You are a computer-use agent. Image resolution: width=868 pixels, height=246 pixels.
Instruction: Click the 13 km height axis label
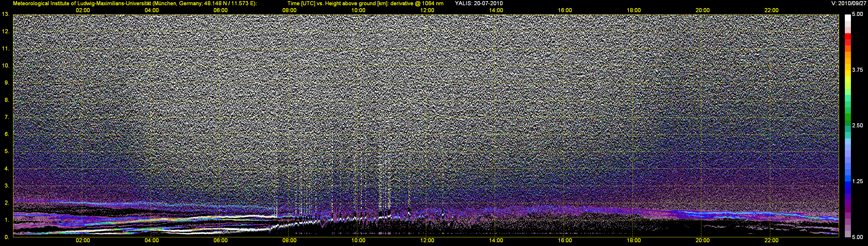(5, 14)
